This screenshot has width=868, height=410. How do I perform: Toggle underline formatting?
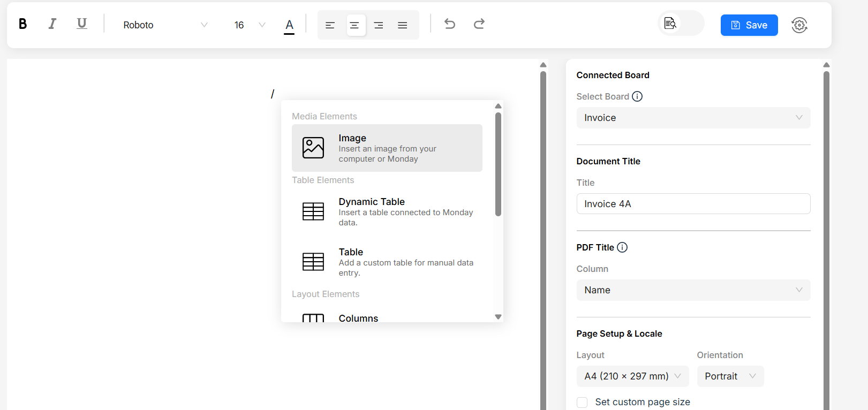[81, 24]
